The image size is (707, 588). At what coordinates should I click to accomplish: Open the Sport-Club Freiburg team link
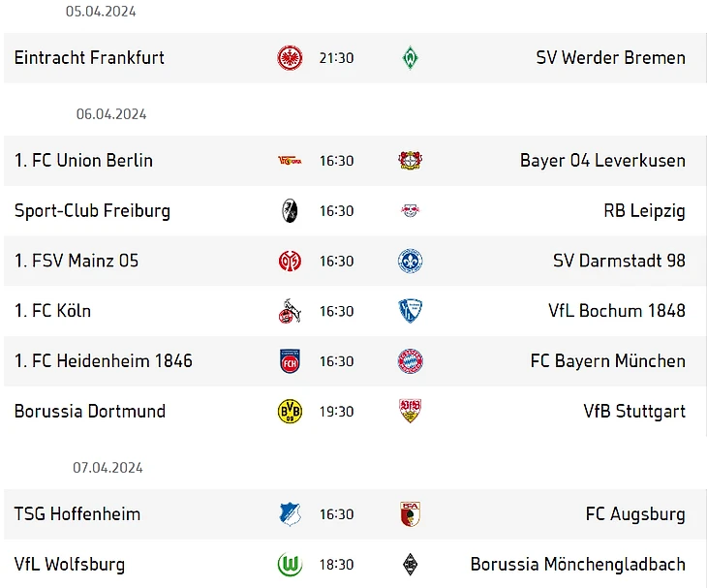[x=92, y=211]
